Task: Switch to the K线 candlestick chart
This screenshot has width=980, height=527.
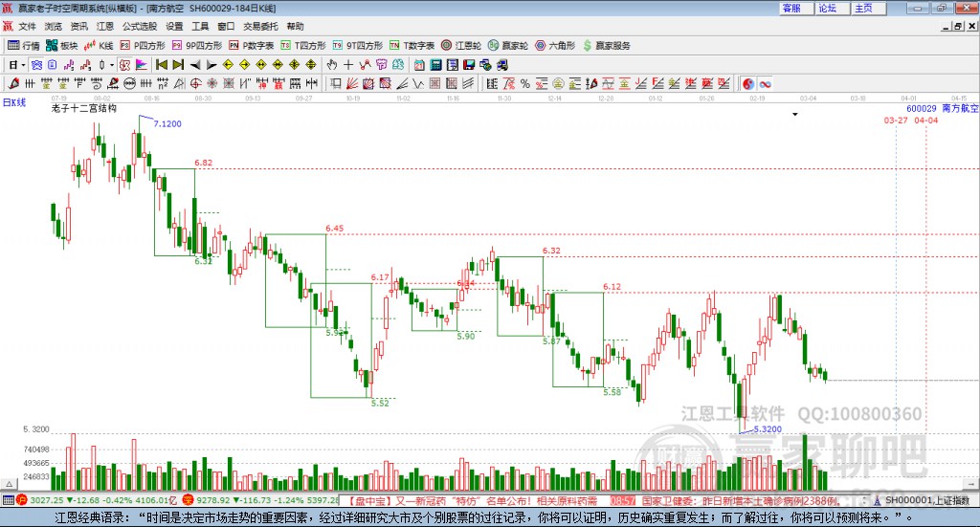Action: [99, 46]
